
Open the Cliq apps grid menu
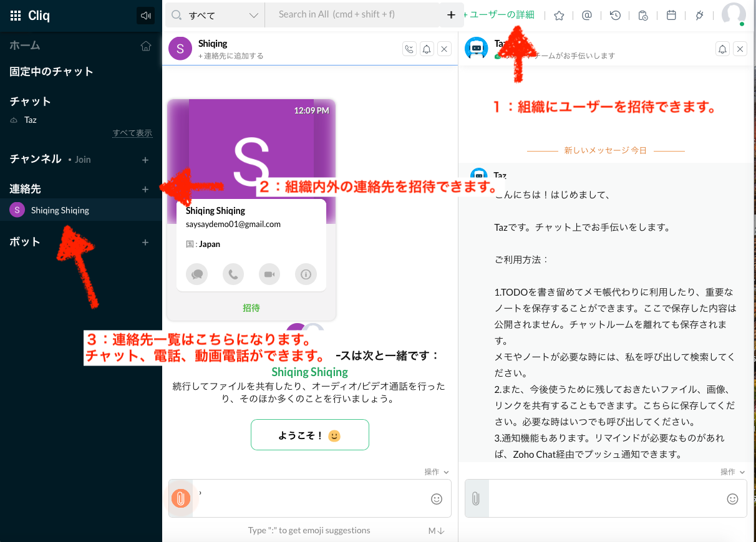click(x=16, y=16)
